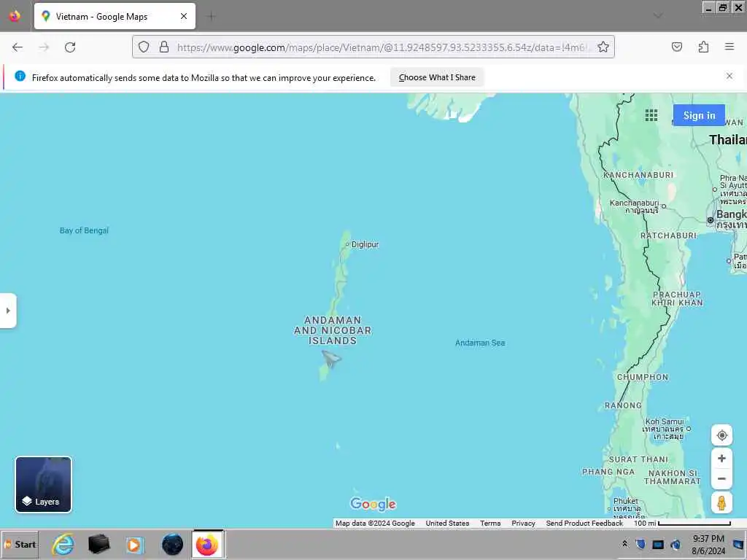Click Send Product Feedback link
Screen dimensions: 747x560
584,523
